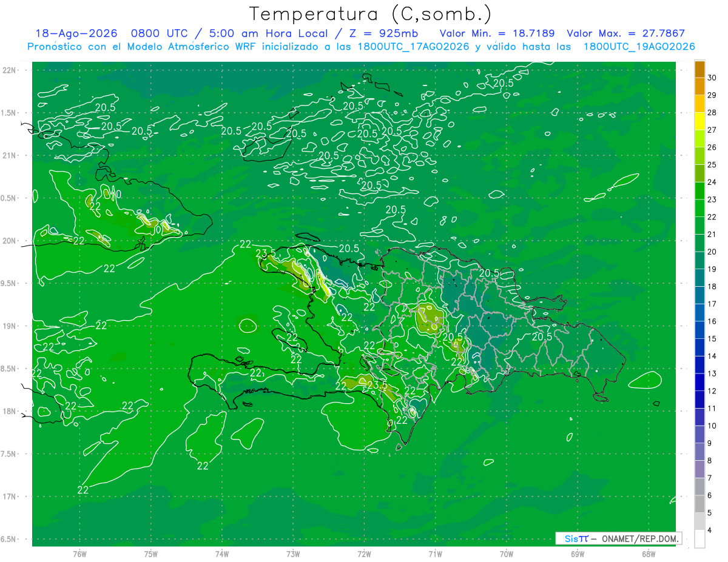
Task: Click the colorbar label '7'
Action: pos(710,478)
